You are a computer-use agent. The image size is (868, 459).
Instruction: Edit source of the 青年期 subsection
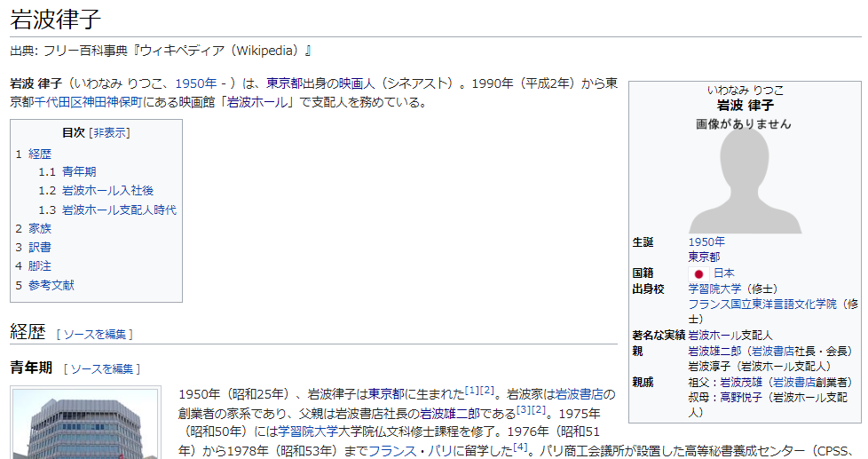102,368
